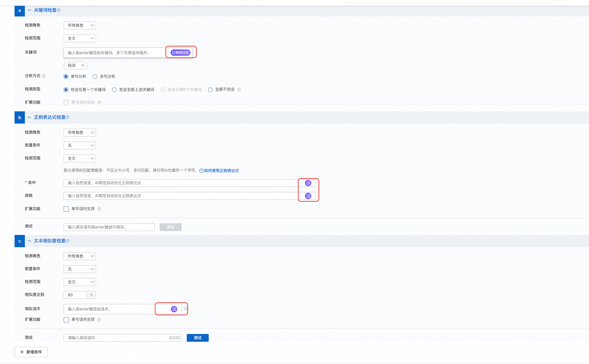Select 单句分析 radio option
The width and height of the screenshot is (589, 364).
pyautogui.click(x=66, y=76)
